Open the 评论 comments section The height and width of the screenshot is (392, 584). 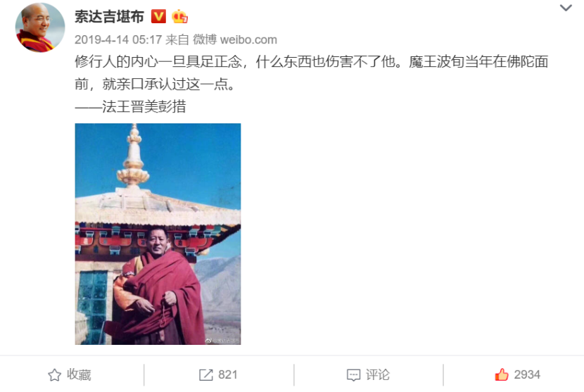(x=369, y=375)
